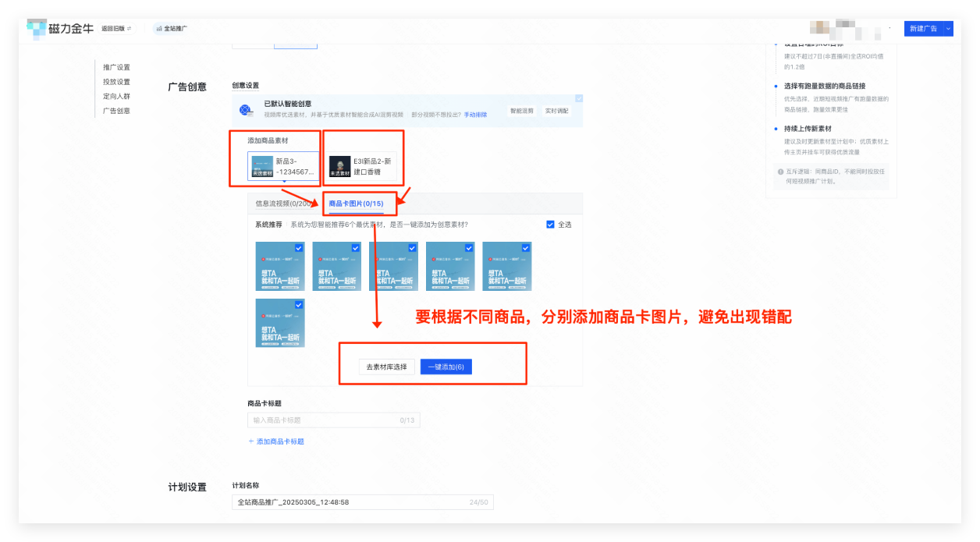
Task: Select product card 新品3--1234567
Action: [x=284, y=166]
